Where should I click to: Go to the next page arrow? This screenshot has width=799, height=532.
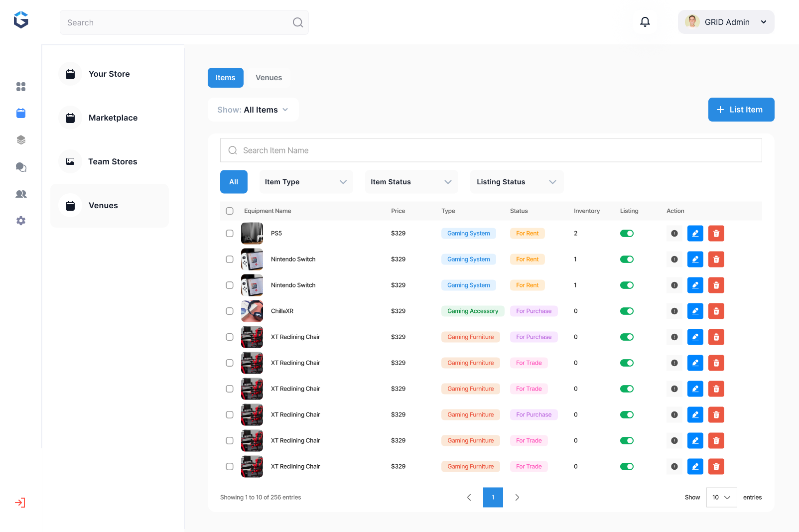pos(517,497)
